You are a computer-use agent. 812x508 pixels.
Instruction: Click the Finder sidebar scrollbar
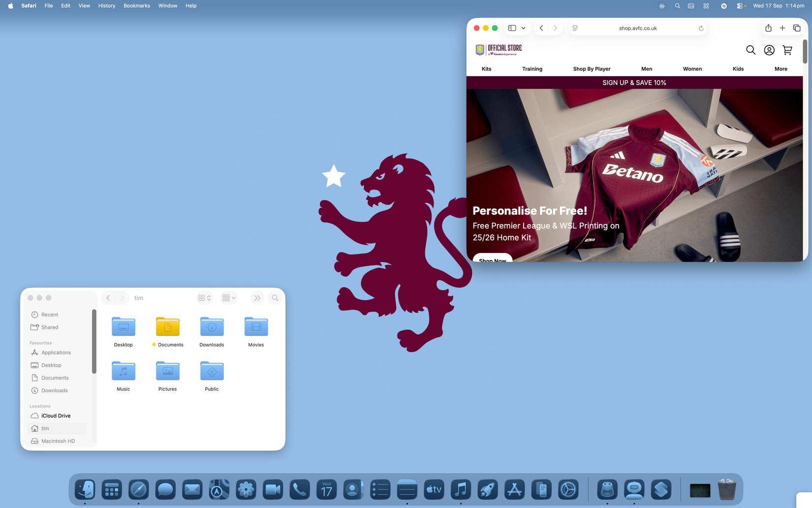tap(94, 341)
